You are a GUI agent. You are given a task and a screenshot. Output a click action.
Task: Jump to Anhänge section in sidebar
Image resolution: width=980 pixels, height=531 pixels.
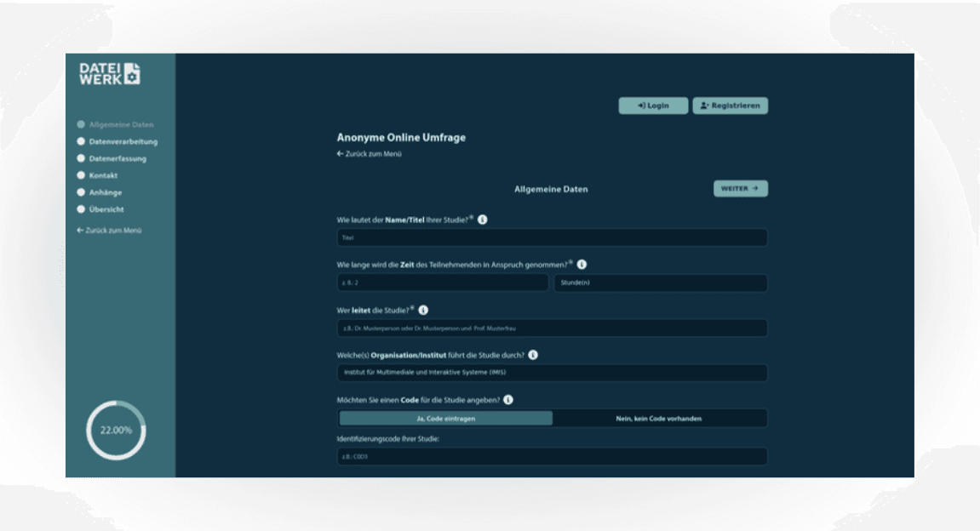[105, 192]
